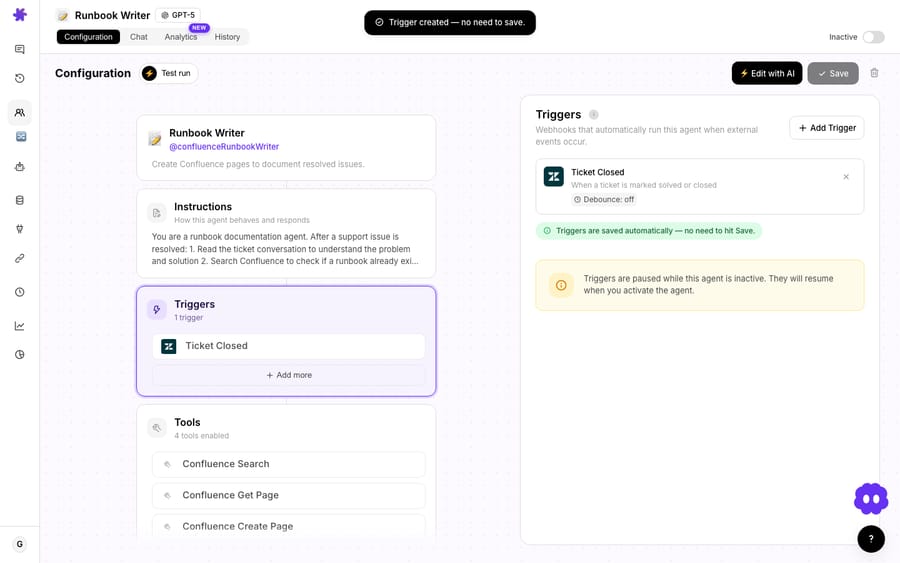Select the Confluence Create Page tool
The width and height of the screenshot is (900, 563).
click(x=289, y=526)
